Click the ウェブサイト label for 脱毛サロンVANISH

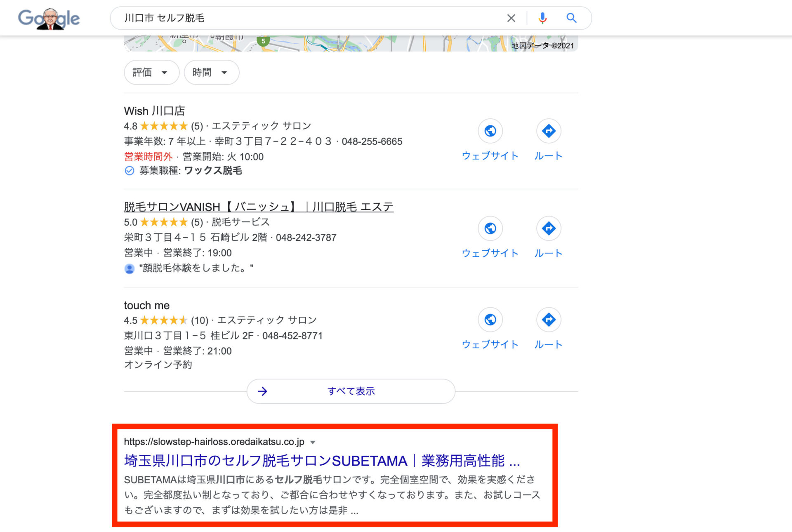click(490, 253)
